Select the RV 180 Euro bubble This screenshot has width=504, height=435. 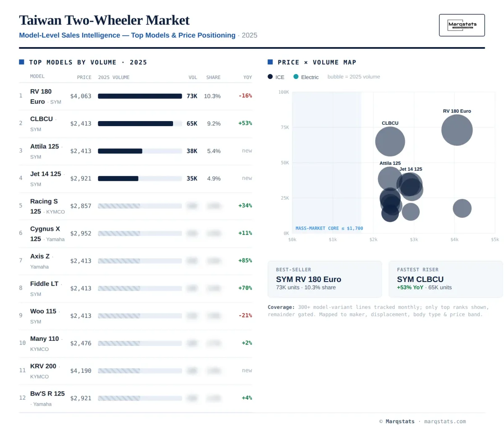457,130
